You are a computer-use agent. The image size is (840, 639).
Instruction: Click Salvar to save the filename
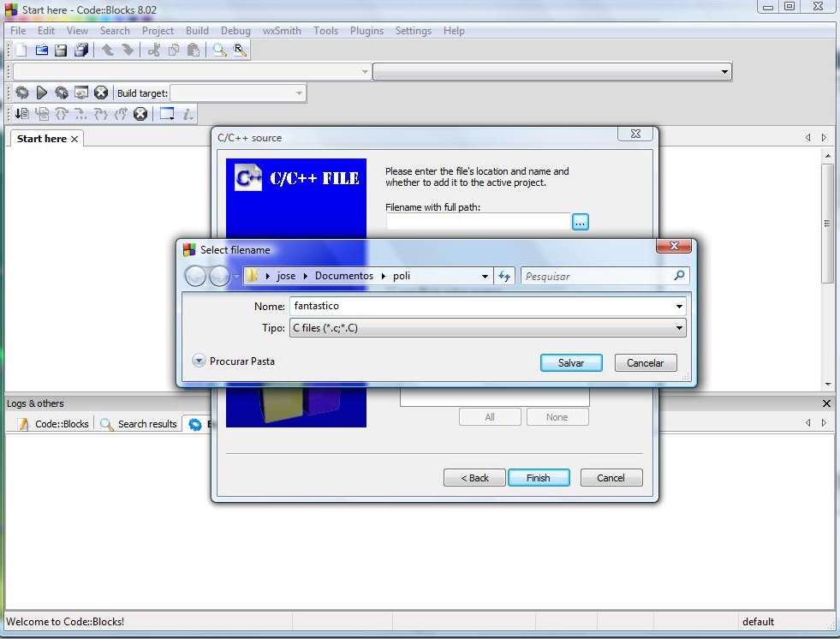click(x=571, y=363)
